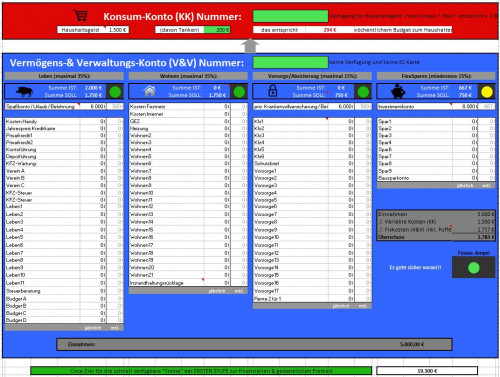This screenshot has width=500, height=377.
Task: Select the boar icon under Leben
Action: click(25, 91)
